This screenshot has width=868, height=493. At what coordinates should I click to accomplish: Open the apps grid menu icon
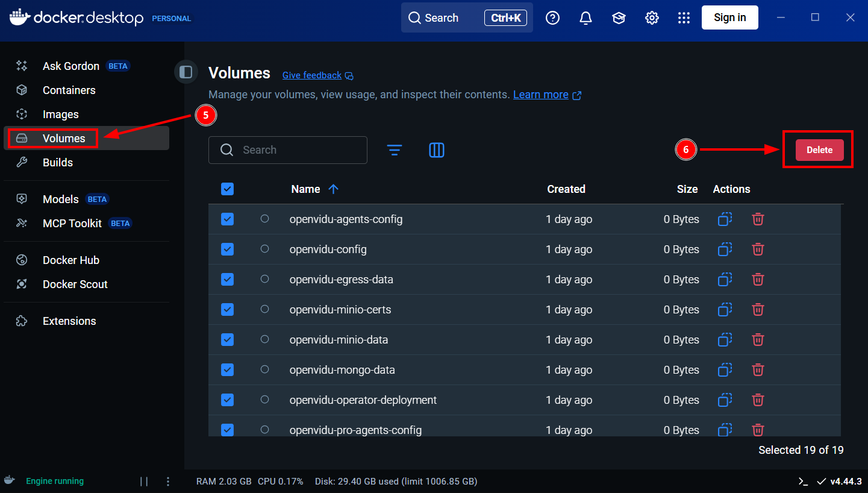684,18
